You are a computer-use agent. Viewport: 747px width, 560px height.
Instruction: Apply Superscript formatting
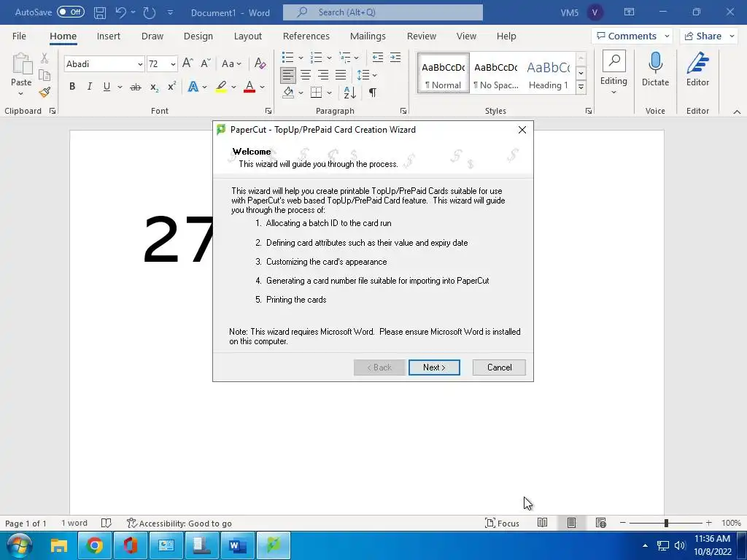171,86
